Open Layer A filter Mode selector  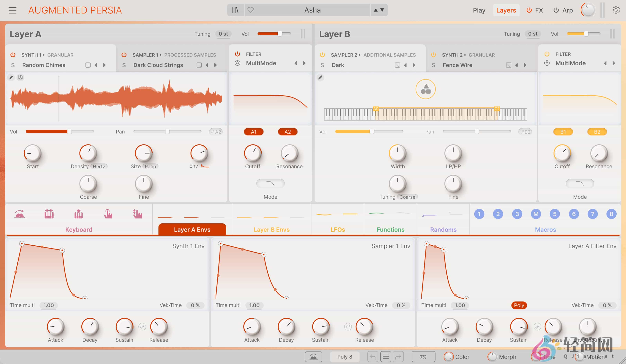(270, 184)
